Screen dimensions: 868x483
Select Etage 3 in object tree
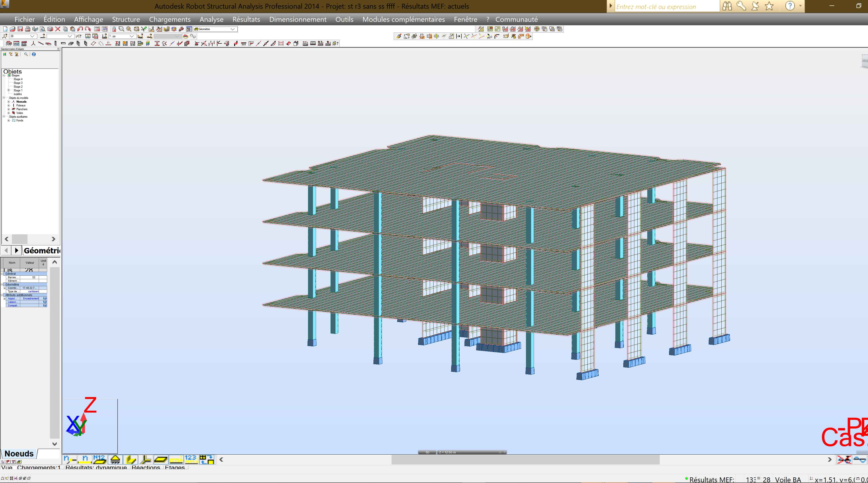[x=18, y=83]
